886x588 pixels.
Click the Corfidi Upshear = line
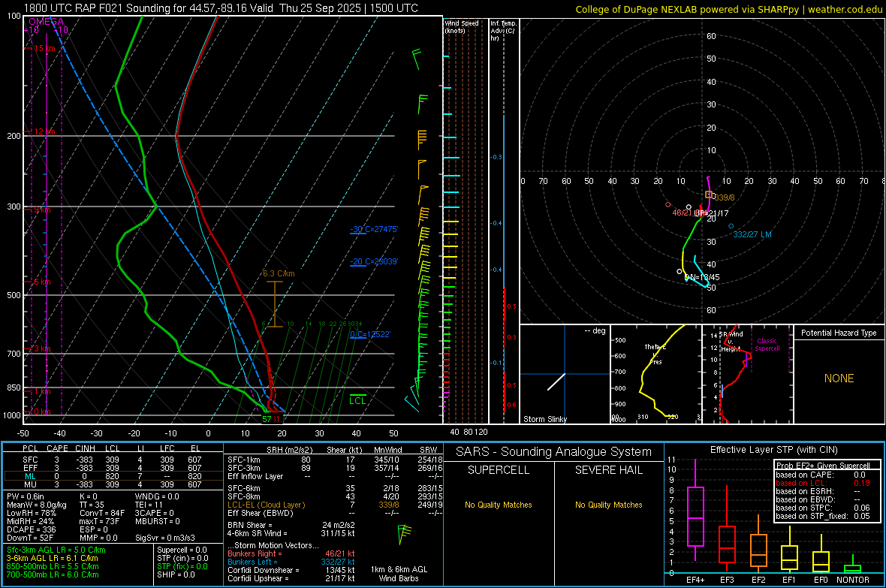click(x=291, y=577)
